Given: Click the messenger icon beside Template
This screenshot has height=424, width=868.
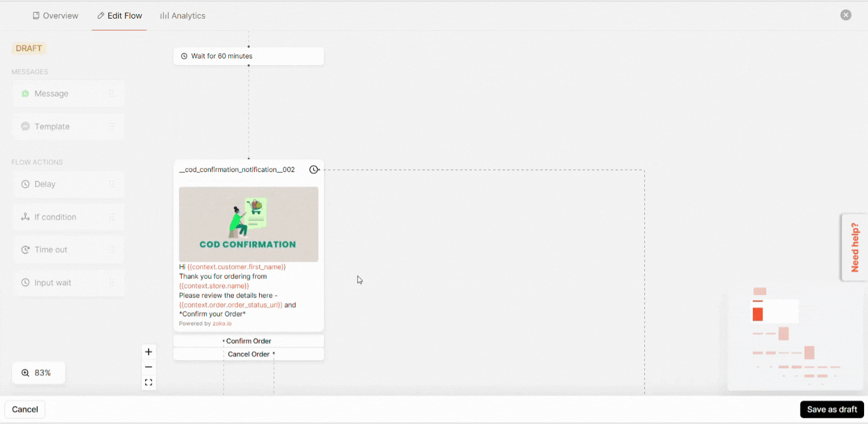Looking at the screenshot, I should coord(25,127).
